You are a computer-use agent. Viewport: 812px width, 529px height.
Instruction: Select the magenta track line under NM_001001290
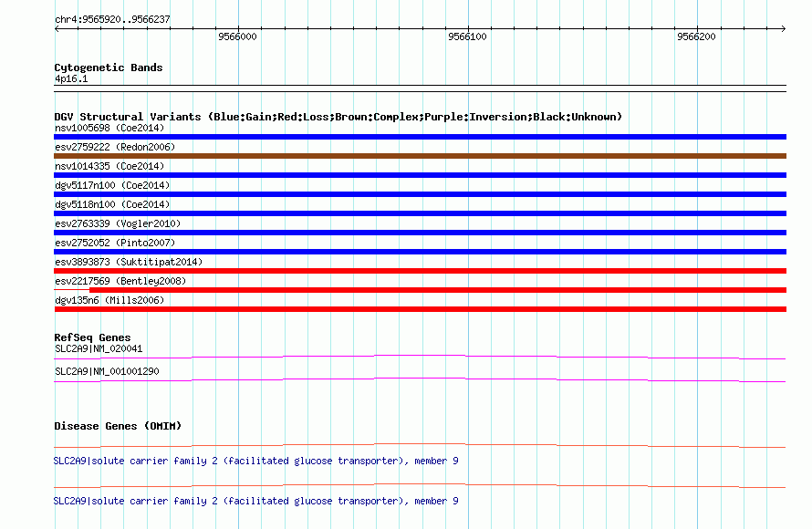pyautogui.click(x=420, y=380)
